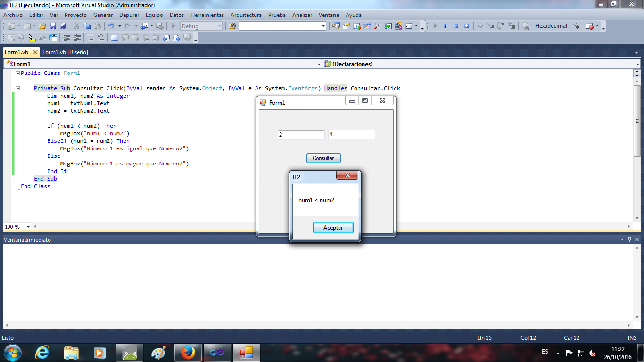The image size is (644, 362).
Task: Undo the last edit
Action: click(112, 25)
